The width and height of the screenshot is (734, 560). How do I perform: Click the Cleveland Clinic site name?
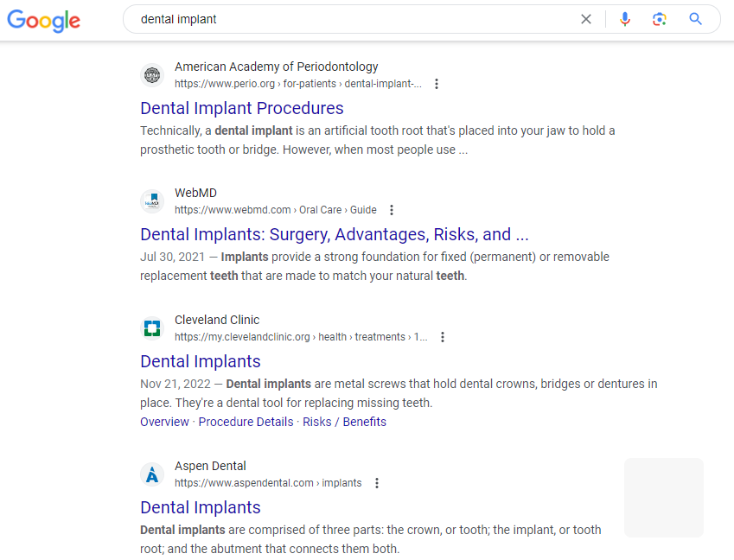pyautogui.click(x=217, y=320)
